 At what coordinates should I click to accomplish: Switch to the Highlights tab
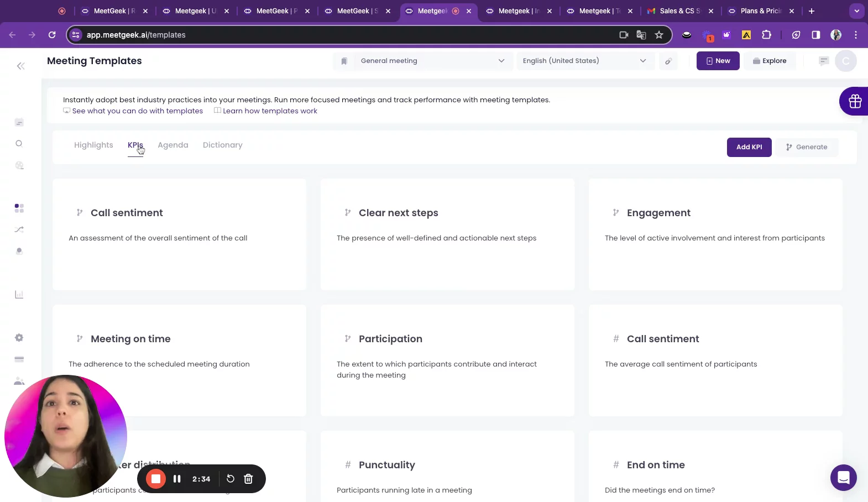pos(93,145)
